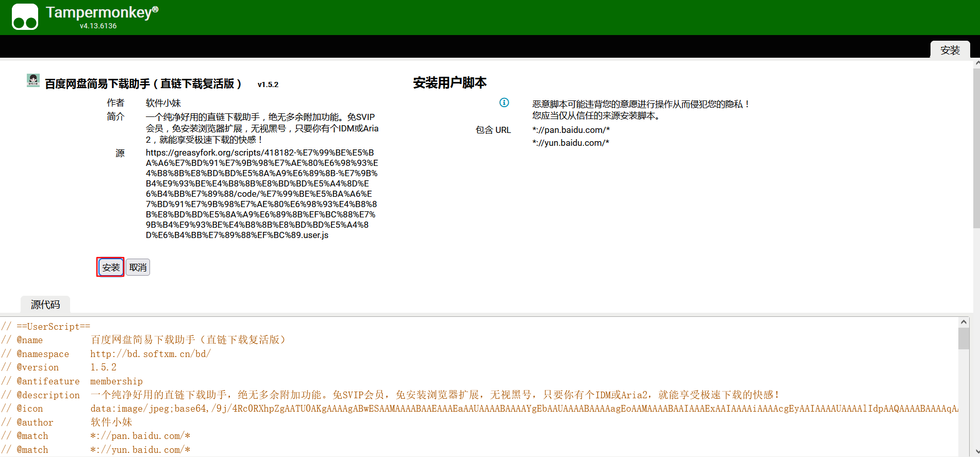The image size is (980, 457).
Task: Click the @version 1.5.2 code line
Action: pyautogui.click(x=59, y=367)
